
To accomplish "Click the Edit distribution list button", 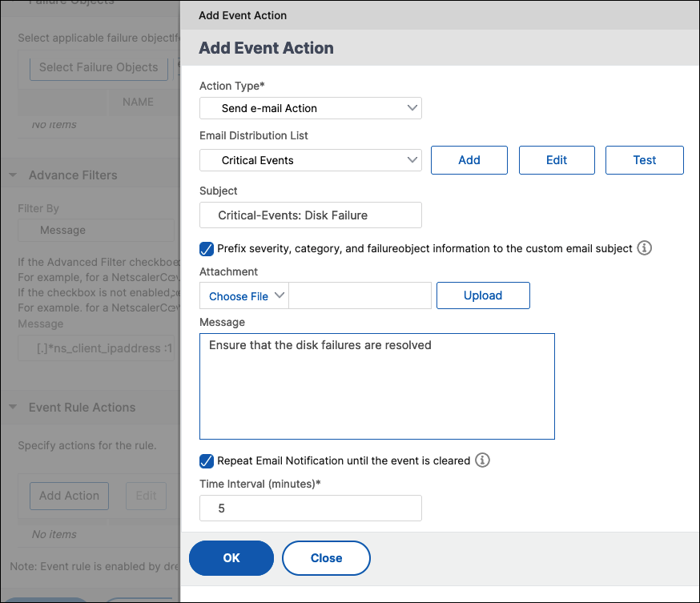I will tap(557, 160).
